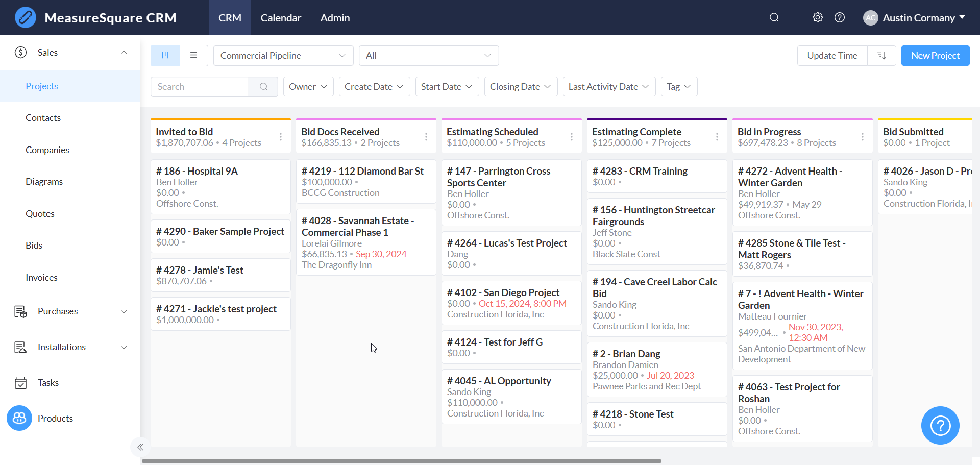Open help question mark in header

[x=840, y=17]
